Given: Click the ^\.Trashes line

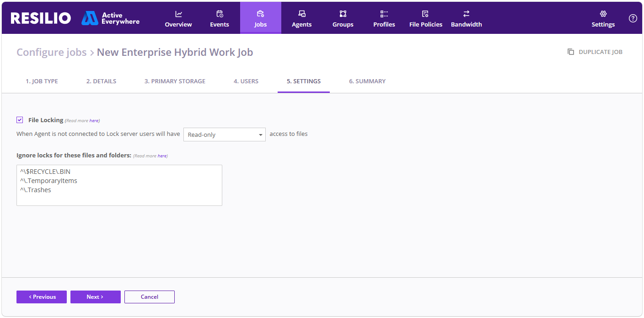Looking at the screenshot, I should point(36,190).
